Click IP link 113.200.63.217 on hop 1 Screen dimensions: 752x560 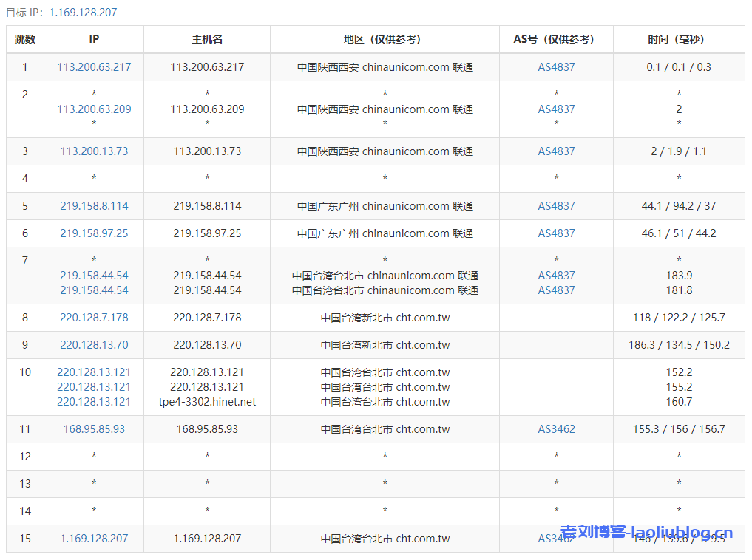tap(93, 66)
